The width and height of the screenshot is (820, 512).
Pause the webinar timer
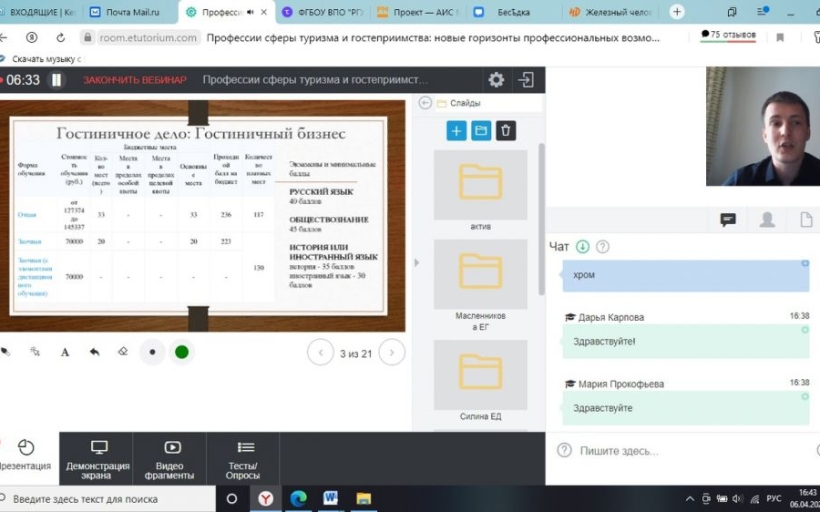pyautogui.click(x=56, y=80)
